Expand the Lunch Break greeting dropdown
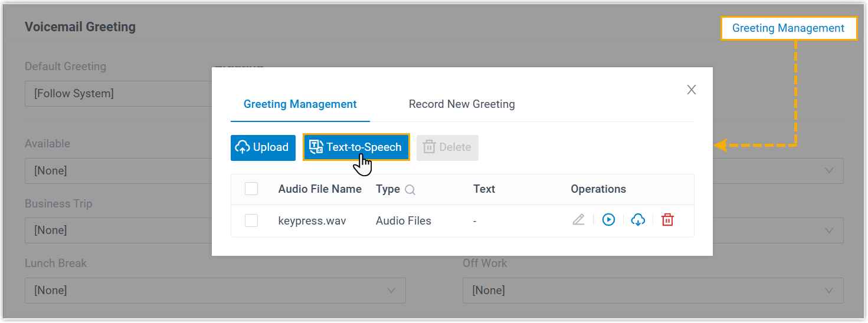Screen dimensions: 868x323 pos(215,291)
